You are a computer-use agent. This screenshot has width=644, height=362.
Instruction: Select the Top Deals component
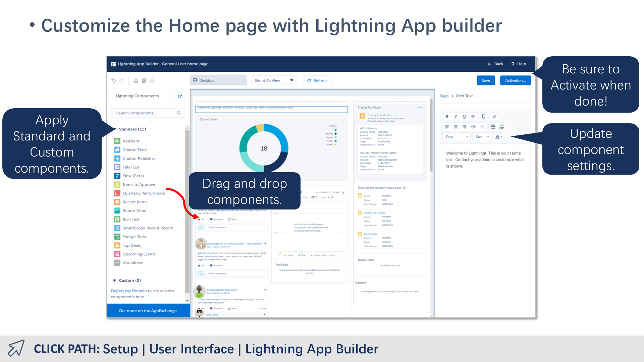pyautogui.click(x=128, y=246)
